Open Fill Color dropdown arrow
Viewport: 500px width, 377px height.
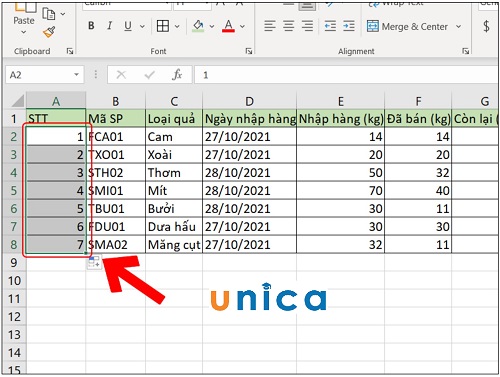[x=212, y=26]
